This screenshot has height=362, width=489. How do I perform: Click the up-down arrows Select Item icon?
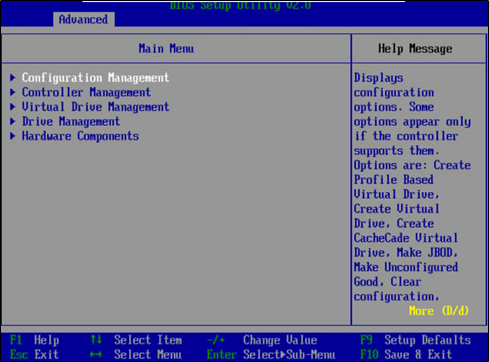[x=96, y=340]
